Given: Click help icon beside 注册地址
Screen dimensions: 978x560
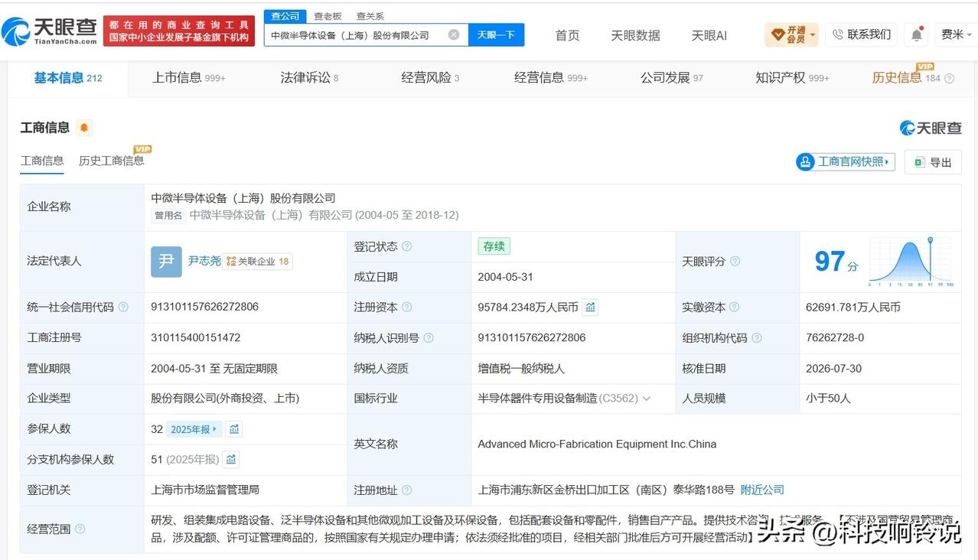Looking at the screenshot, I should point(406,490).
